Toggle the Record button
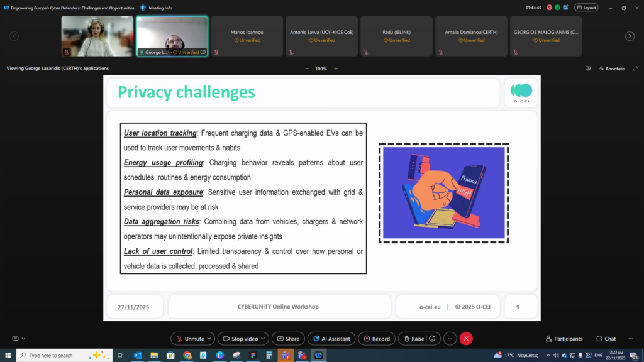The width and height of the screenshot is (644, 362). tap(376, 339)
